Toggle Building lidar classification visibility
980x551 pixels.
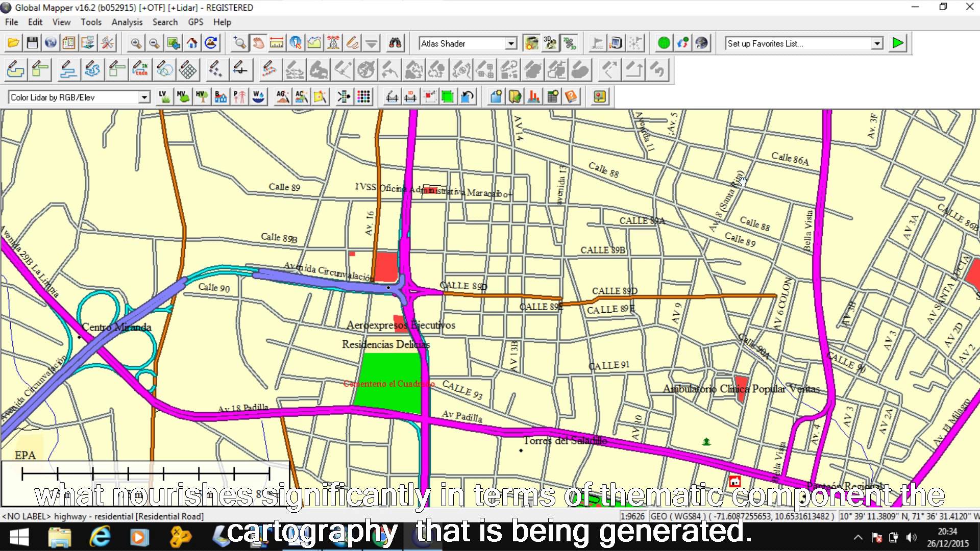click(220, 96)
